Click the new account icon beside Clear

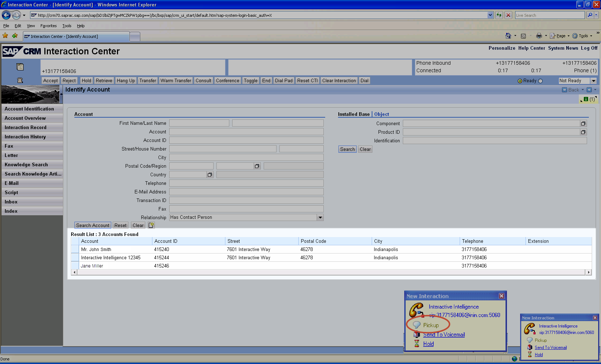click(x=151, y=225)
